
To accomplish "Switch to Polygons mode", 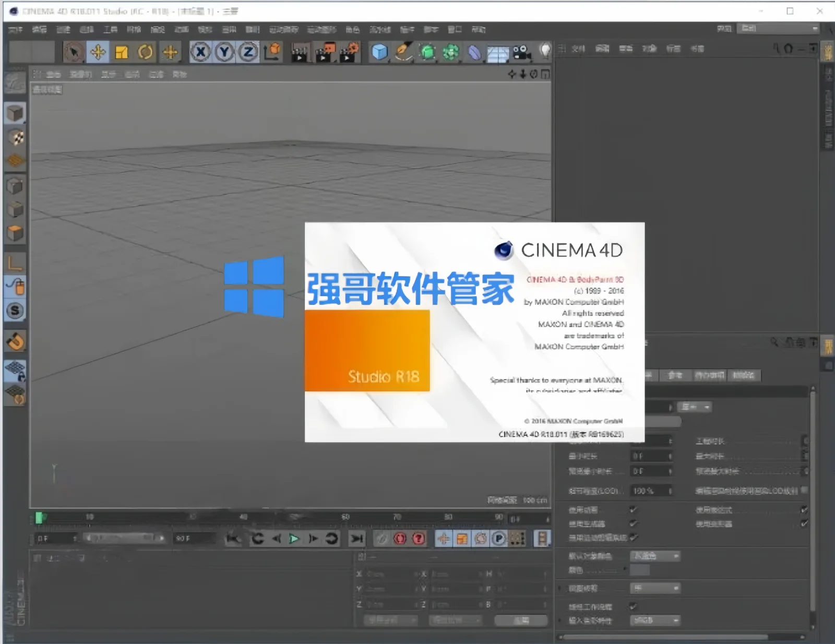I will (15, 233).
